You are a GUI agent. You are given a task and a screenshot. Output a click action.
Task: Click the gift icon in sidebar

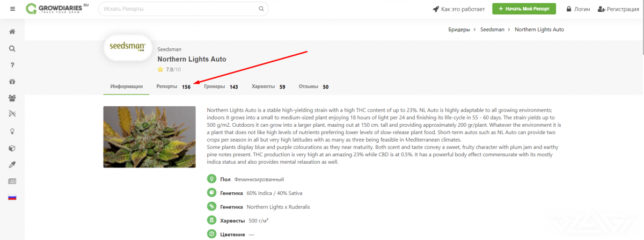point(12,82)
